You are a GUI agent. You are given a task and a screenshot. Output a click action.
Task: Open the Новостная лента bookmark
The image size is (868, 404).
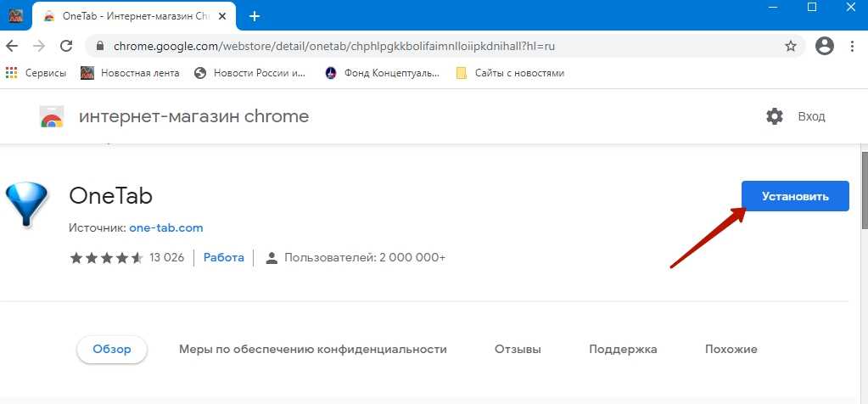click(130, 73)
